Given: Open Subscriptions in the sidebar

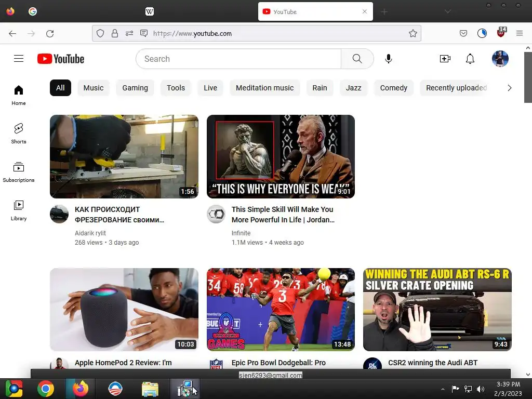Looking at the screenshot, I should [19, 172].
